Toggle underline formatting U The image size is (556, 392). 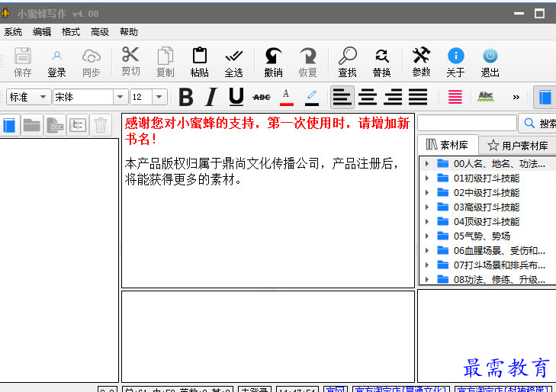236,97
